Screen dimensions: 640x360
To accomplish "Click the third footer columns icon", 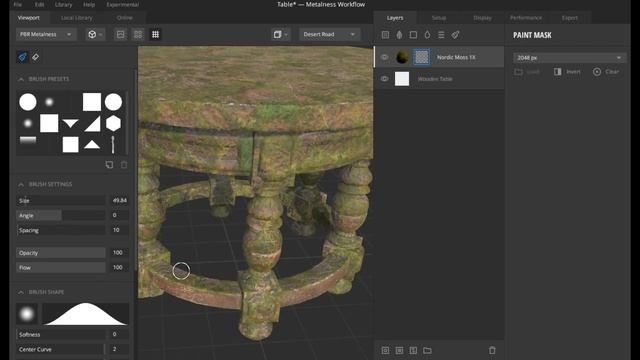I will [413, 350].
